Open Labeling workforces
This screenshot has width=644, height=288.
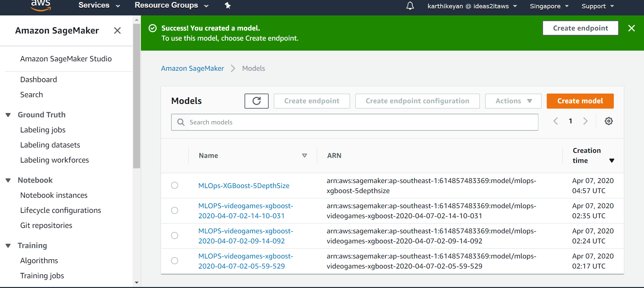pyautogui.click(x=54, y=160)
